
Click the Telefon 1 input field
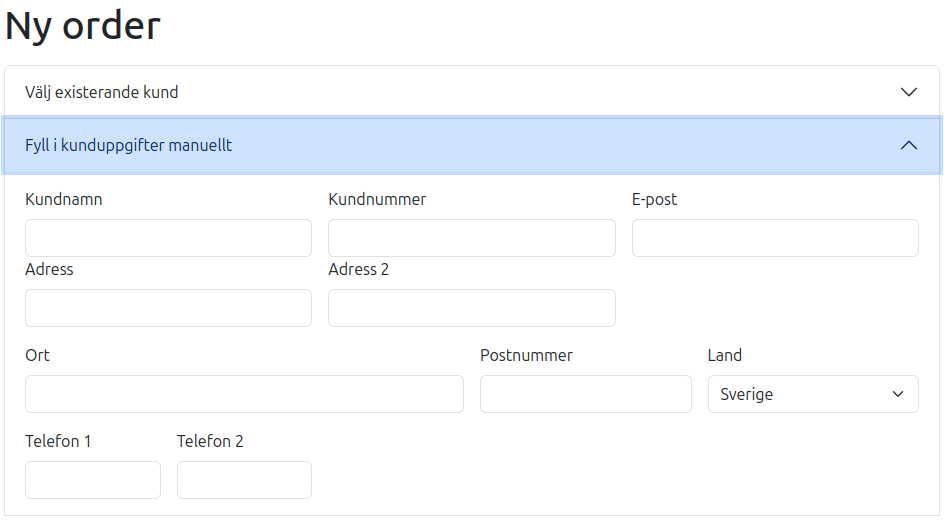[x=92, y=480]
